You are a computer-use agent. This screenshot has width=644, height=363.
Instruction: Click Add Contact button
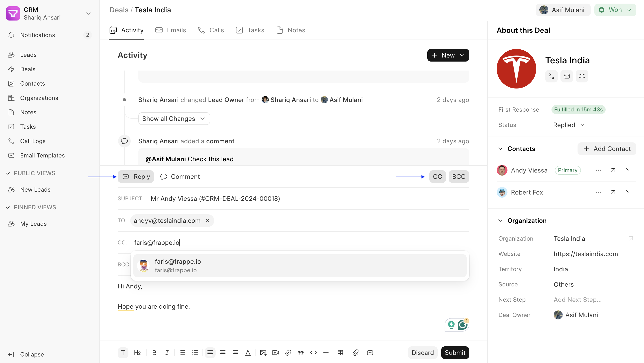click(607, 149)
